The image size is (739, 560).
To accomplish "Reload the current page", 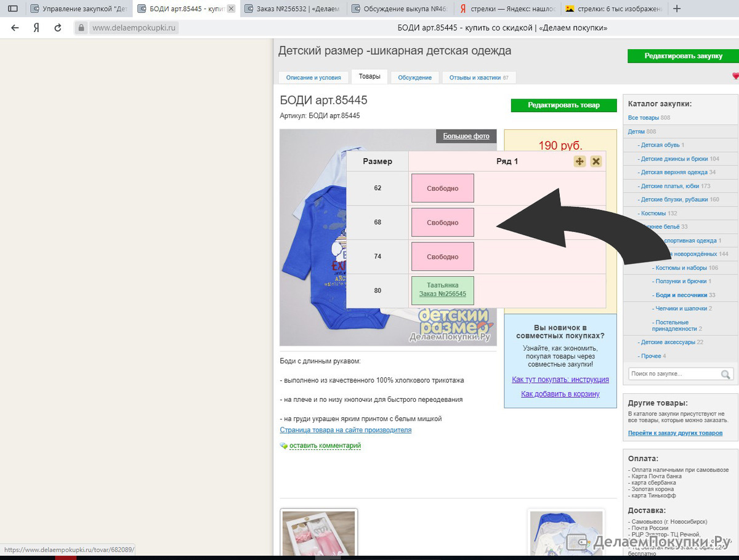I will pos(58,28).
